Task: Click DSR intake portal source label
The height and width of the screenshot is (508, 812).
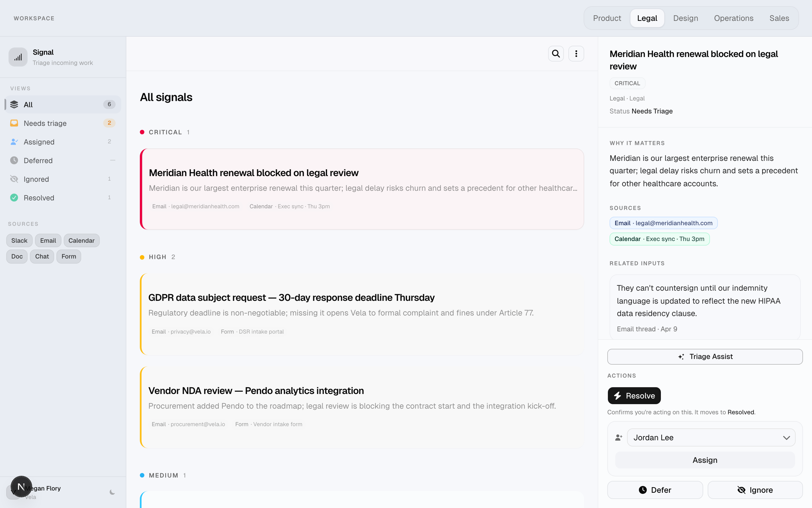Action: pyautogui.click(x=252, y=332)
